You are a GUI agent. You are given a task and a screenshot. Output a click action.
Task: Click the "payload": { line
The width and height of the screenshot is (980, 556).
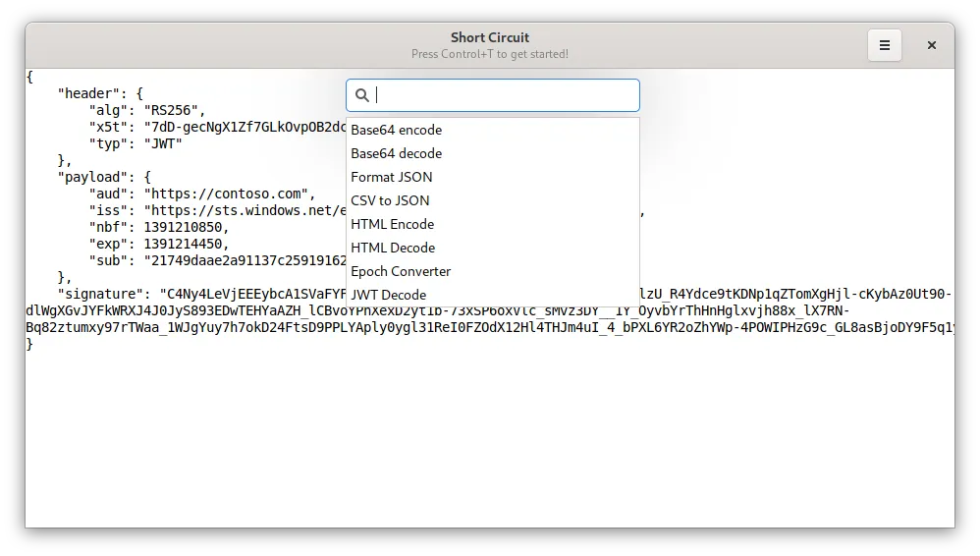coord(104,177)
